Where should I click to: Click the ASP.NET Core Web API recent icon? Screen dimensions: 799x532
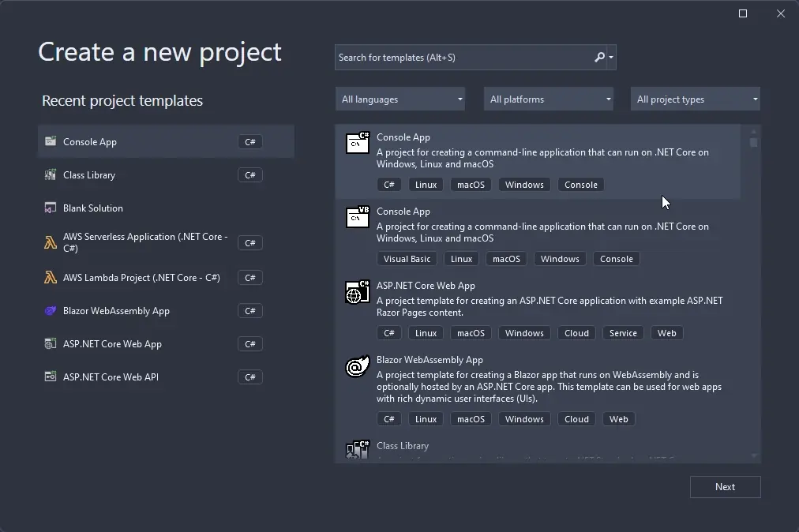click(x=51, y=377)
